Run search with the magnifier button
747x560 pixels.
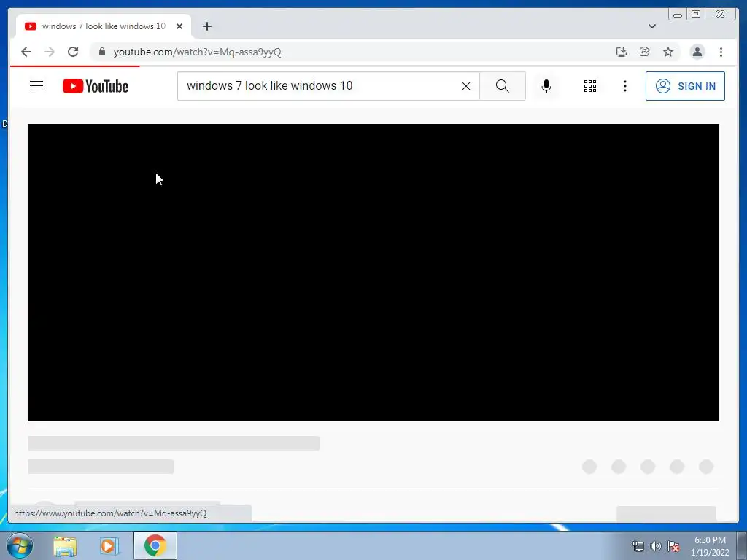point(502,86)
